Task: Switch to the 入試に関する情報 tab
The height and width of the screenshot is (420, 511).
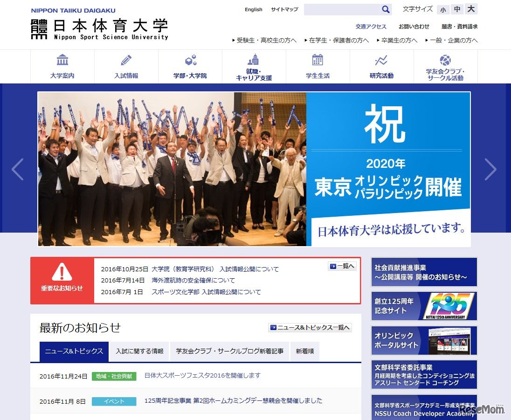Action: (139, 351)
